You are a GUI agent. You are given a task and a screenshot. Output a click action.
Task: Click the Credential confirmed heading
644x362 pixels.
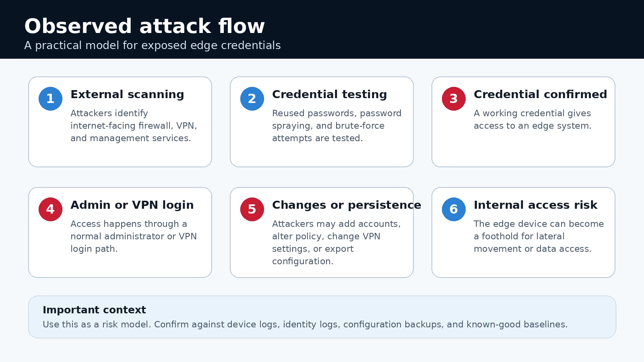(x=540, y=94)
